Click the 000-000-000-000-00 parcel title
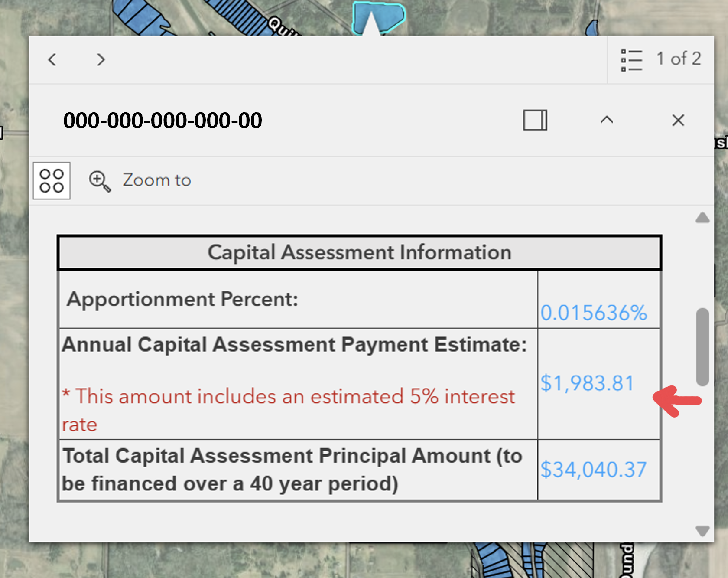 [162, 121]
